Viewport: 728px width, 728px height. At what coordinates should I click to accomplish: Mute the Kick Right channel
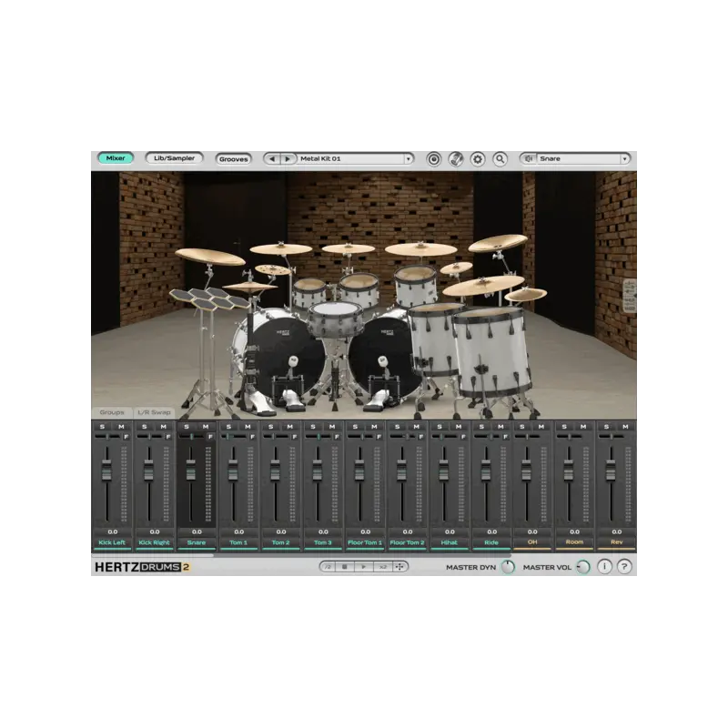164,427
